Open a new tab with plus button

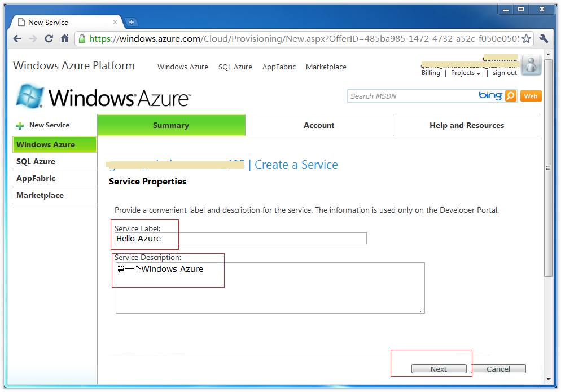pyautogui.click(x=132, y=22)
